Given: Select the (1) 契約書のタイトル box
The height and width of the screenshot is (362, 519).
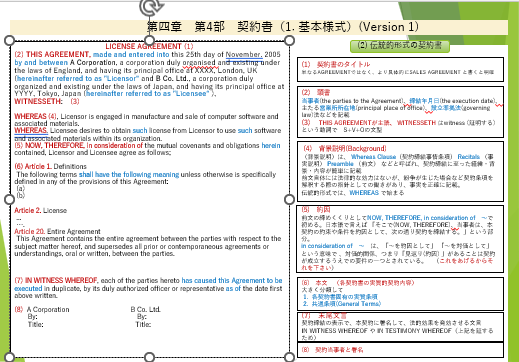Looking at the screenshot, I should pyautogui.click(x=400, y=69).
